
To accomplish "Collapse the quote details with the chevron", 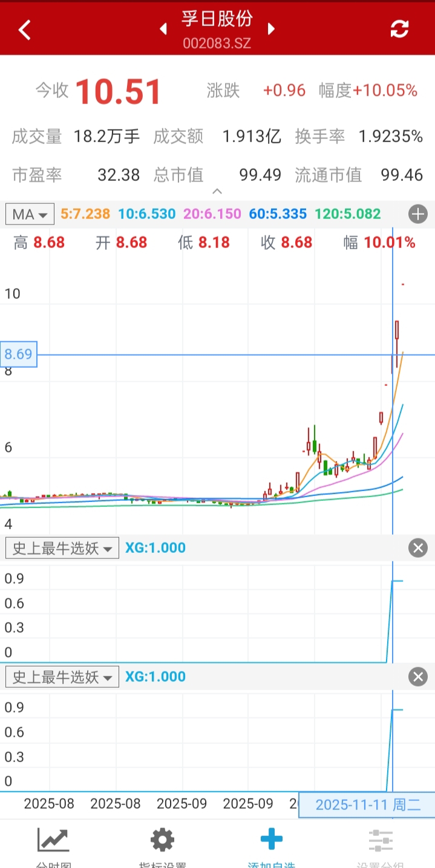I will (x=217, y=192).
